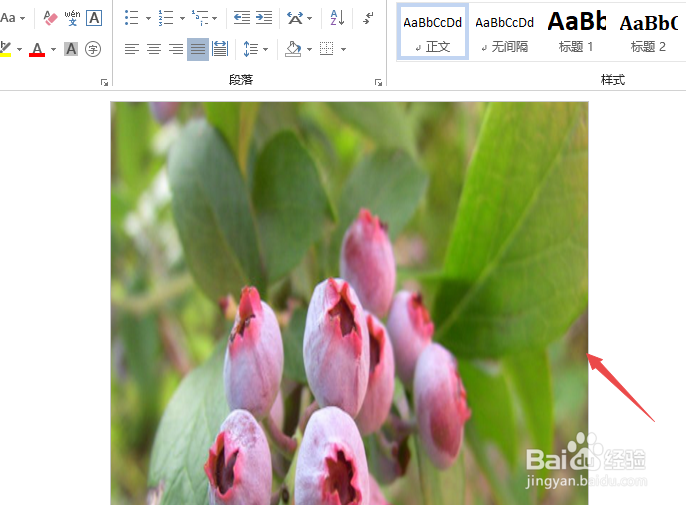Open Font dialog box launcher

point(104,82)
